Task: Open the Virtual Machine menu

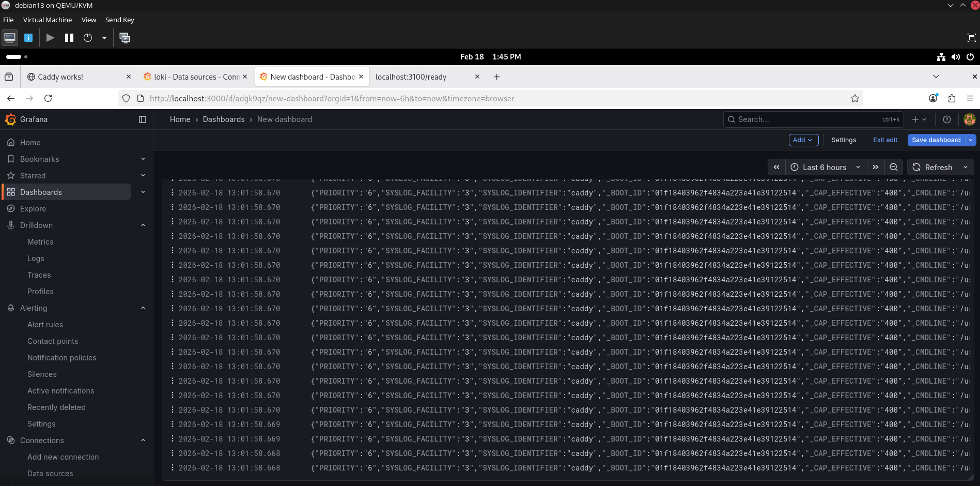Action: [x=48, y=20]
